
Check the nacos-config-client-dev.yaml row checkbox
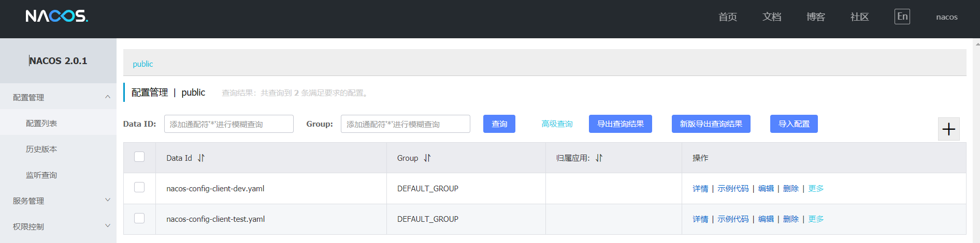tap(139, 187)
